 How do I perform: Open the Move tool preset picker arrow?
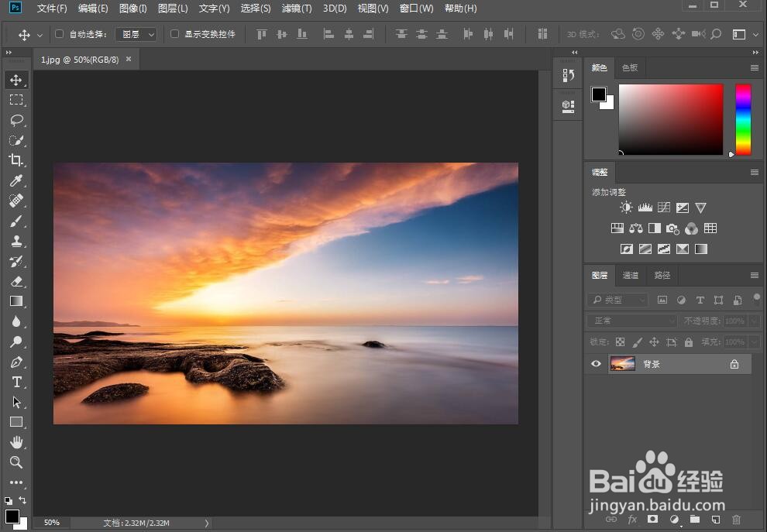(40, 35)
